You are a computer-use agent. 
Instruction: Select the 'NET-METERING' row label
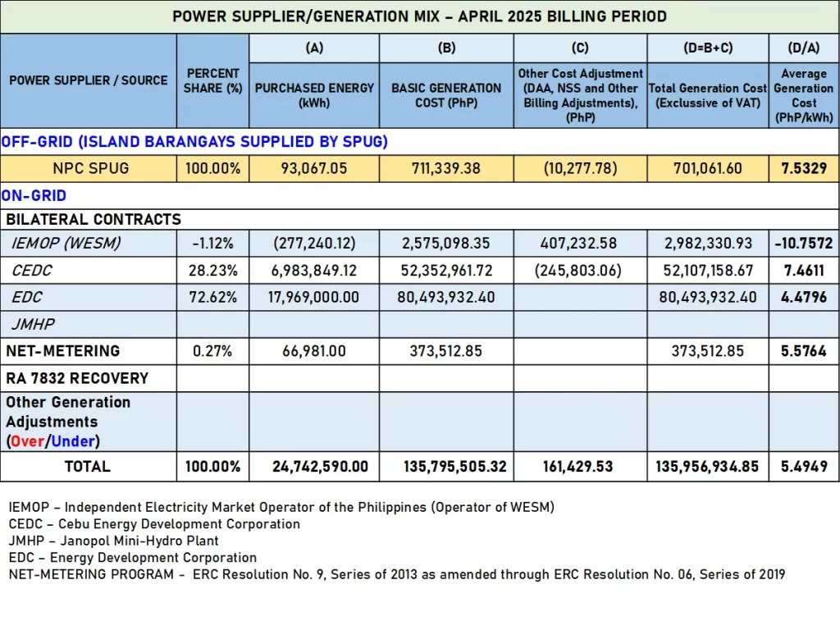click(62, 351)
